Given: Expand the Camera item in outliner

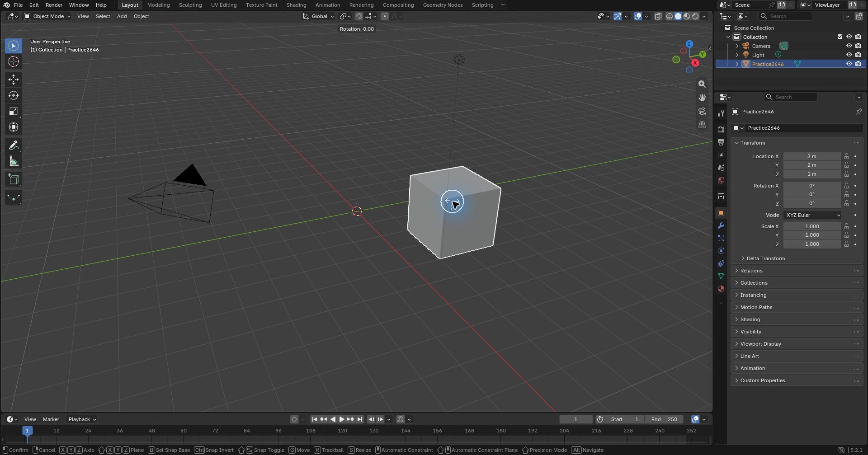Looking at the screenshot, I should 737,46.
